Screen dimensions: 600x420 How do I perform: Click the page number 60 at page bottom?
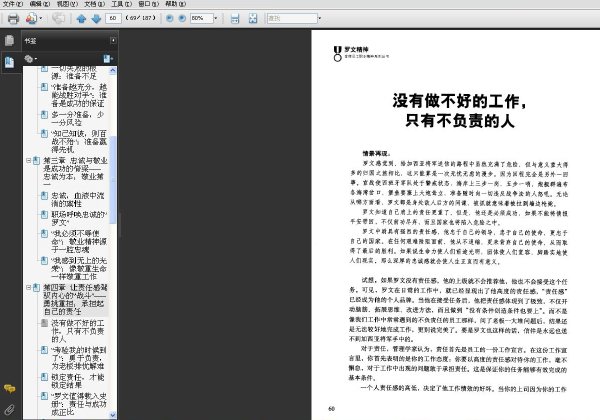[331, 409]
